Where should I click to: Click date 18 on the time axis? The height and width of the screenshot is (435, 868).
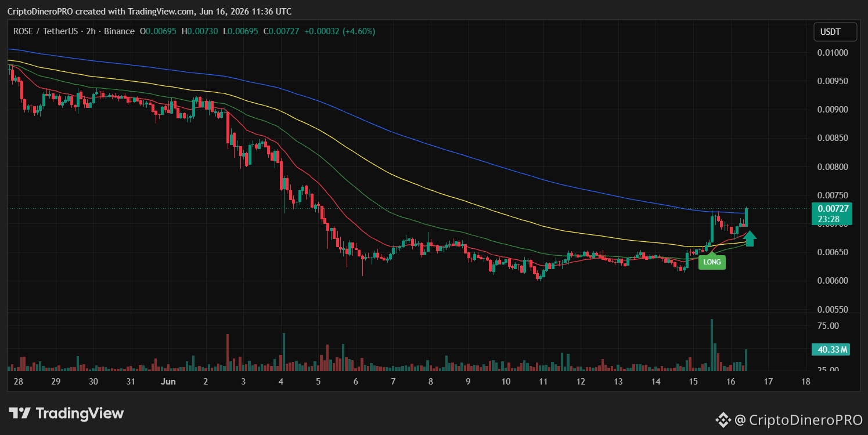[806, 382]
